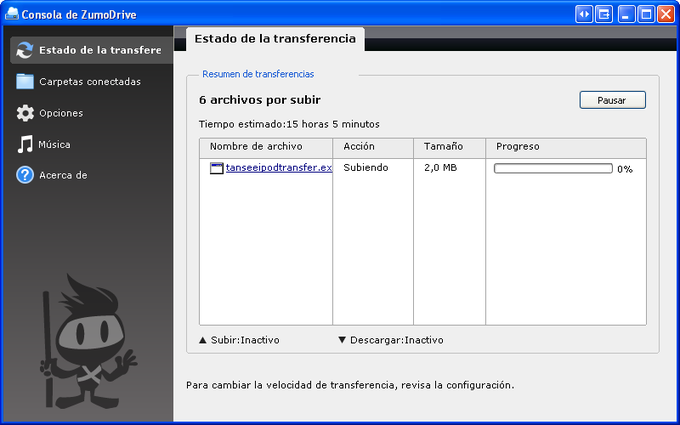Image resolution: width=680 pixels, height=425 pixels.
Task: Select the Estado de la transferencia tab
Action: point(275,39)
